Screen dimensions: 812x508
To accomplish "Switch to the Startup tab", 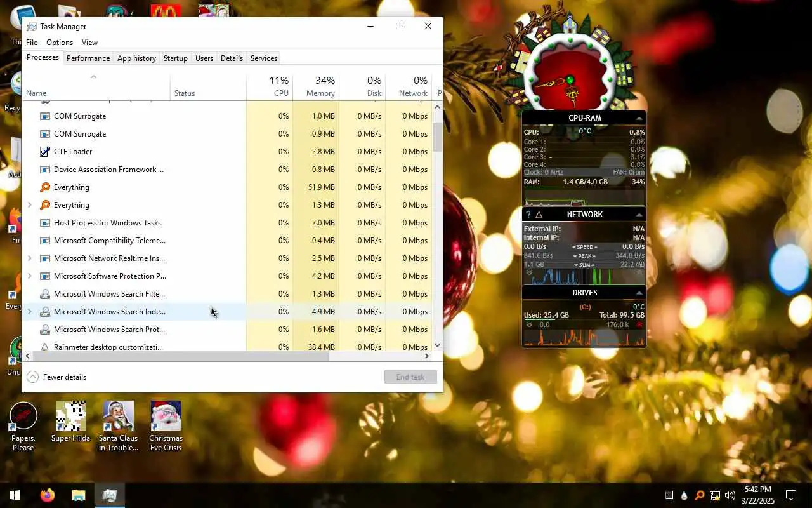I will click(x=176, y=58).
